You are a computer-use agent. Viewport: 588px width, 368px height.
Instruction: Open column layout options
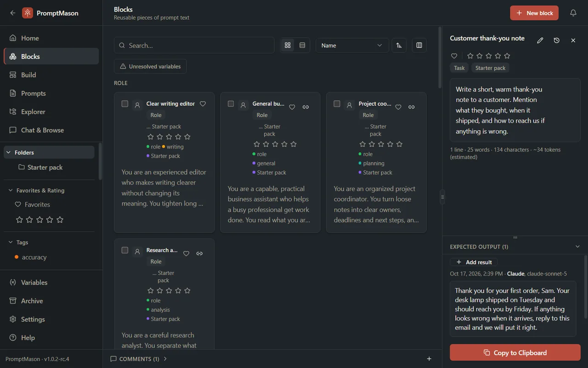419,46
